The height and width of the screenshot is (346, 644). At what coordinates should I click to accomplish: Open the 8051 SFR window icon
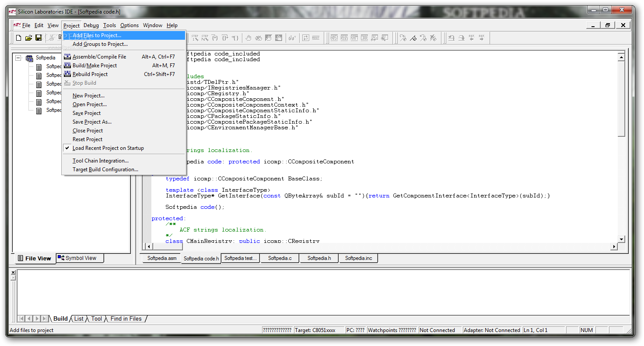(334, 38)
